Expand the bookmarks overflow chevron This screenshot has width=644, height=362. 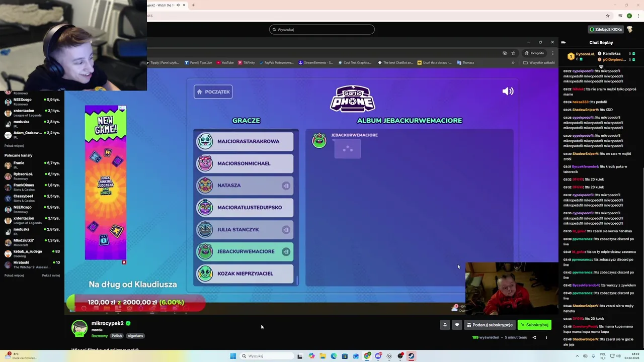click(513, 63)
